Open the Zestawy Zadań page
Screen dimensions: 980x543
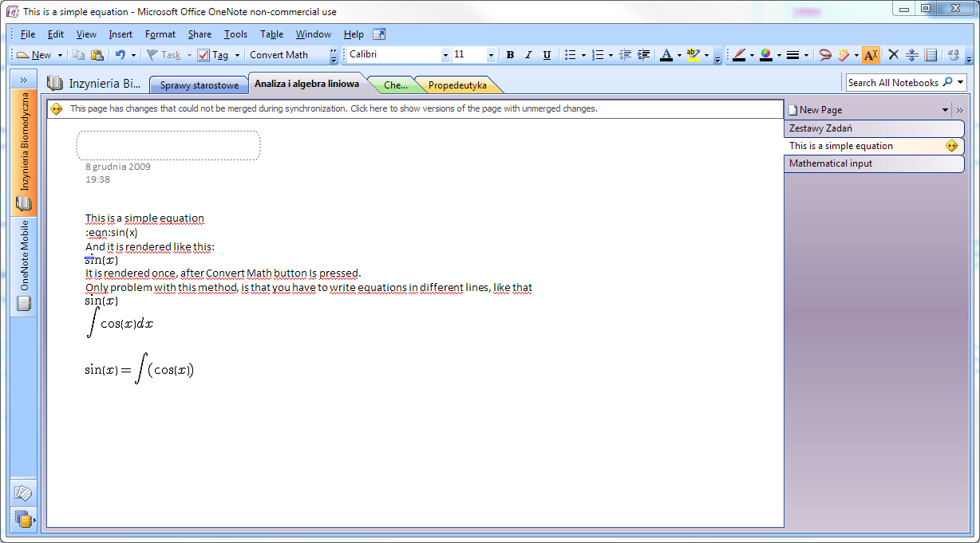pos(874,128)
